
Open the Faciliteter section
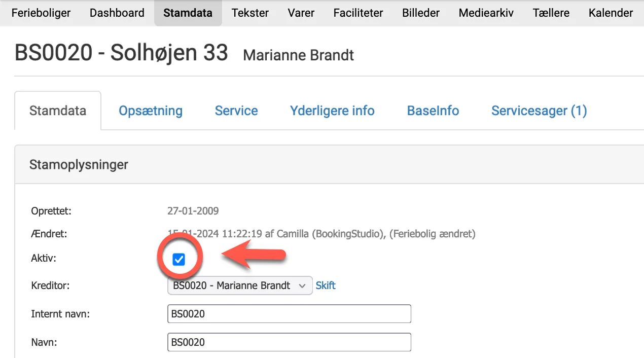click(x=358, y=13)
